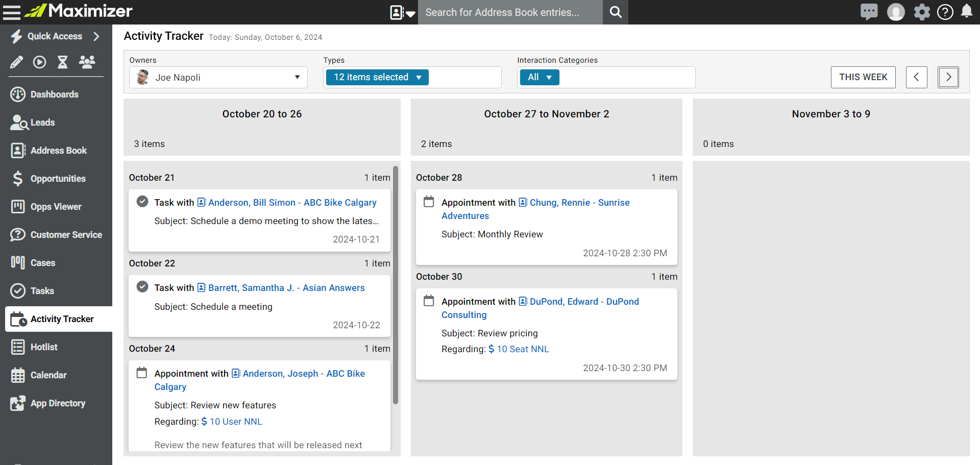
Task: Open the Owners dropdown showing Joe Napoli
Action: (218, 78)
